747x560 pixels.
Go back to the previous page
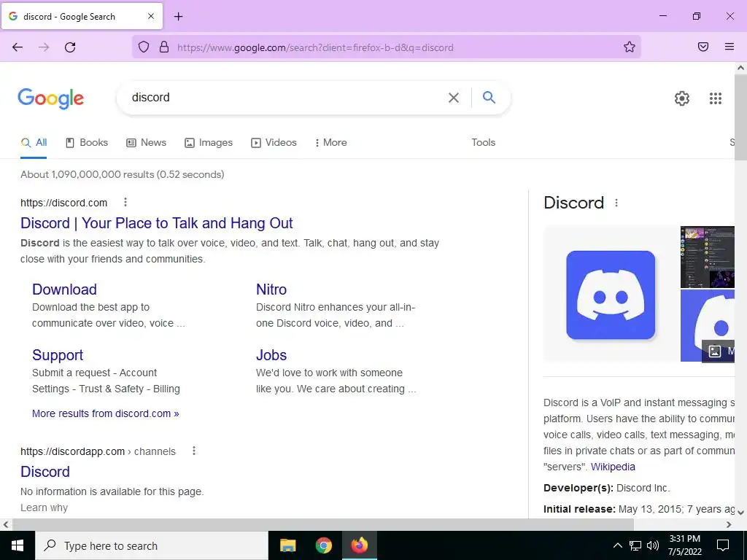point(18,47)
